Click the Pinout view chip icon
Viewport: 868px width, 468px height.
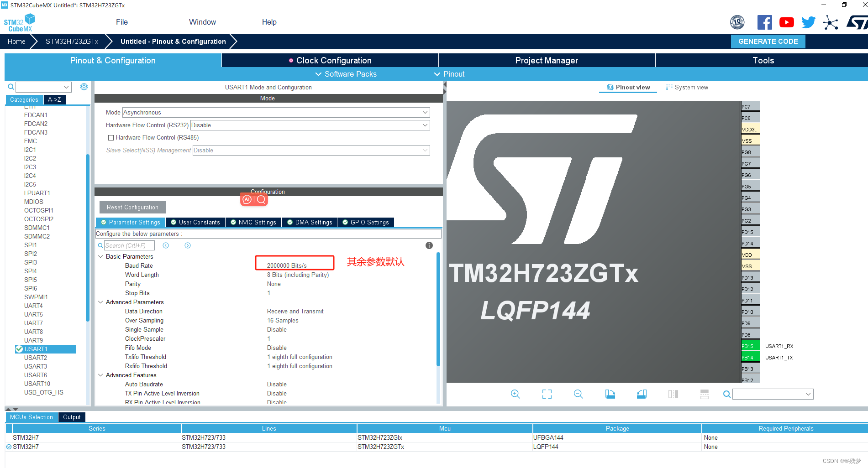point(610,87)
